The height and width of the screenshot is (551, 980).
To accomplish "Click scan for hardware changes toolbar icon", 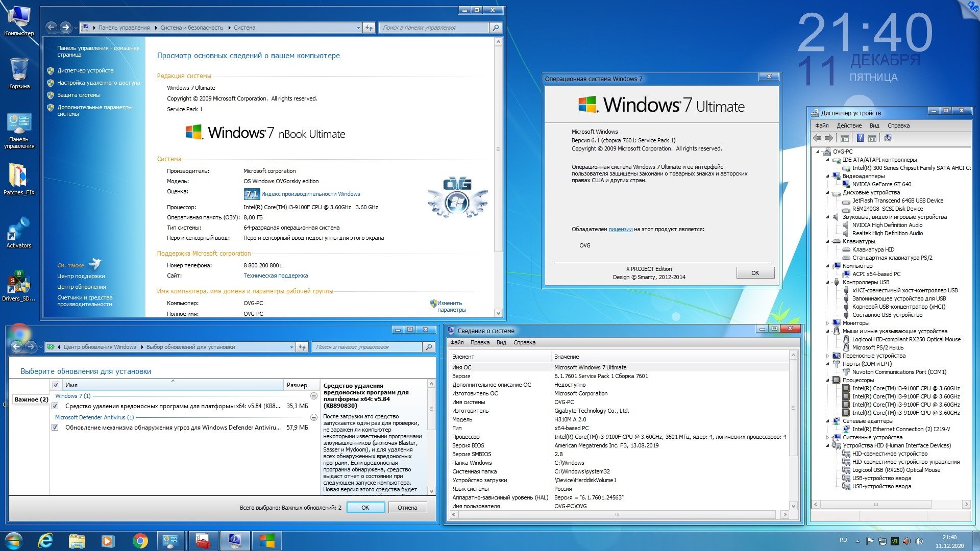I will coord(888,138).
